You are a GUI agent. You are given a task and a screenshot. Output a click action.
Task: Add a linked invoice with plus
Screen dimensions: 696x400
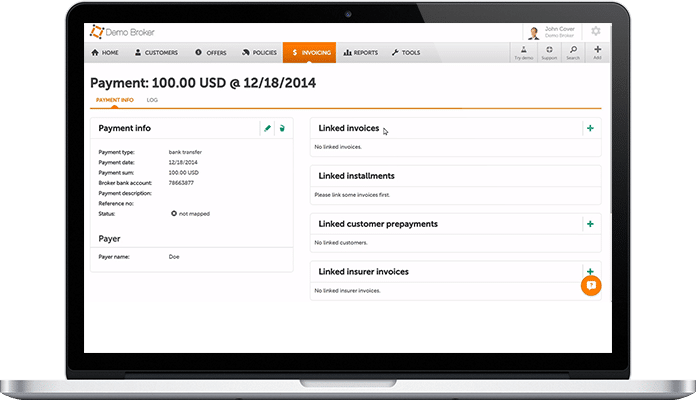(x=590, y=128)
